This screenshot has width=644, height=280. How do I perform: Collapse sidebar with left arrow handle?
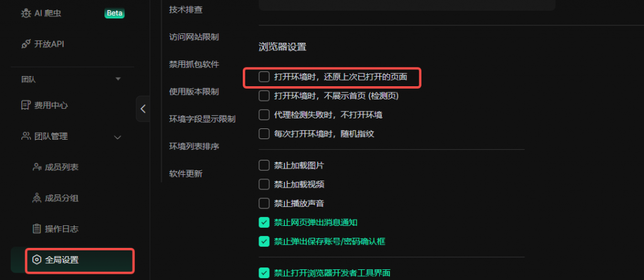tap(143, 109)
